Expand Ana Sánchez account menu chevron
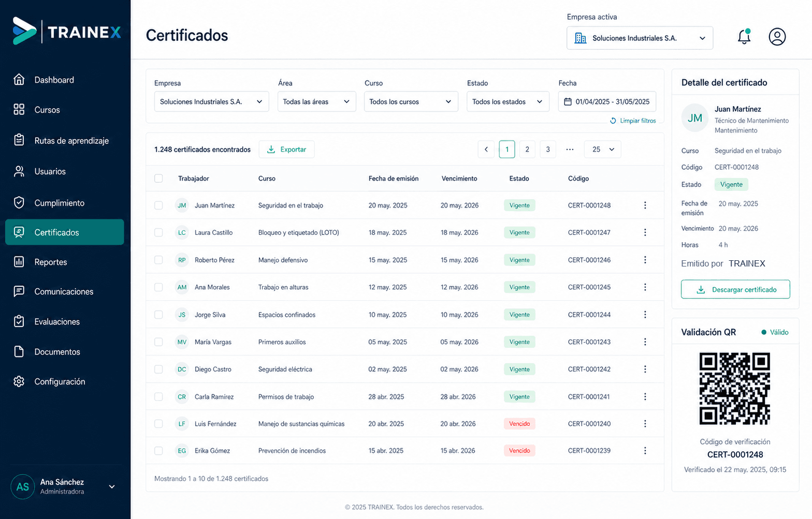The image size is (812, 519). pos(112,487)
